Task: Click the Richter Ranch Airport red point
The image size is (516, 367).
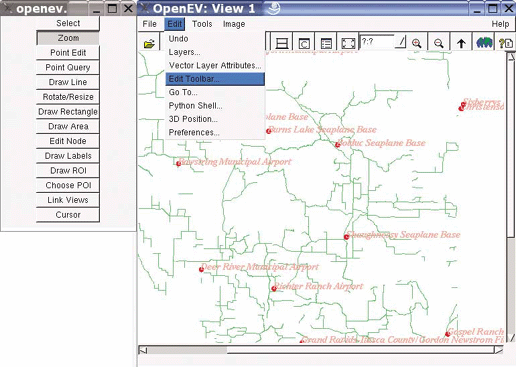Action: (274, 289)
